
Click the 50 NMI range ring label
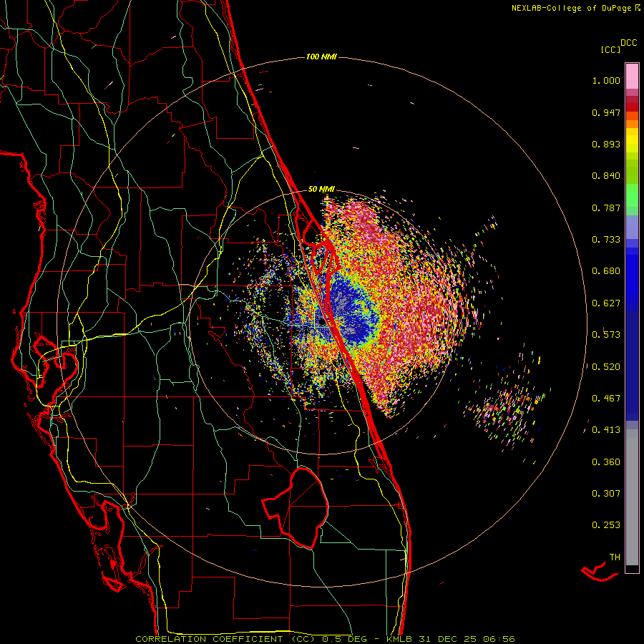pyautogui.click(x=321, y=190)
